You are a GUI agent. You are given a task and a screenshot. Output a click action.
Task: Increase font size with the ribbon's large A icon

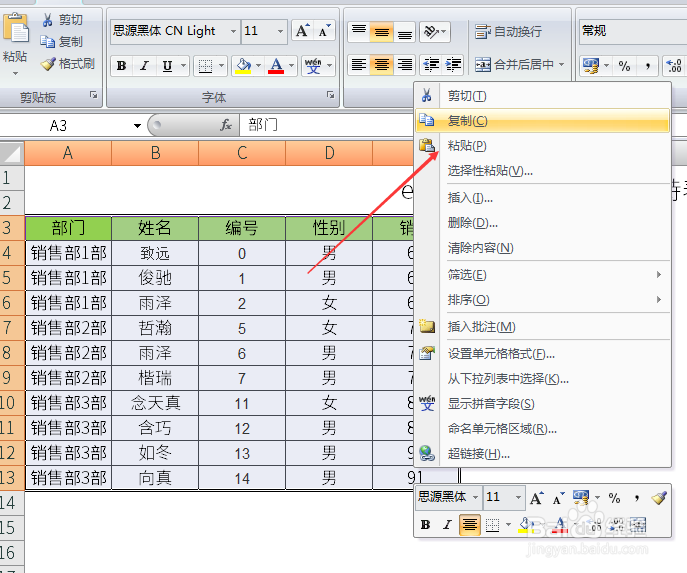(x=302, y=31)
